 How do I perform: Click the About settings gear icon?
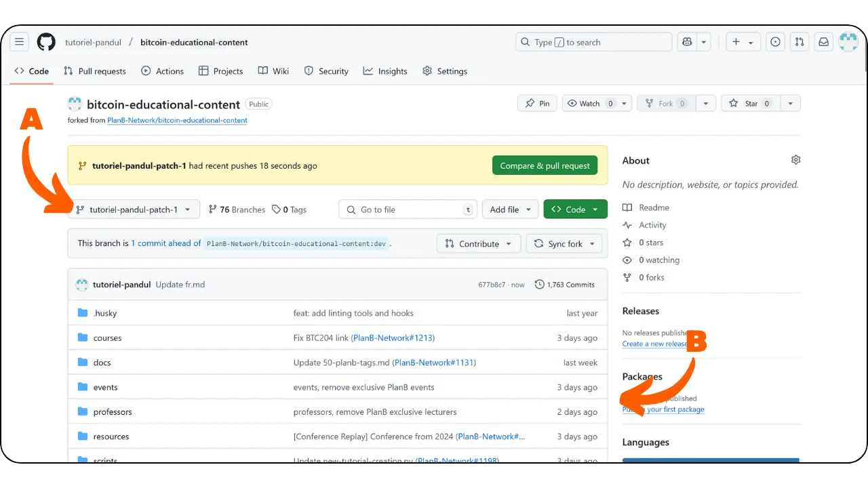tap(795, 160)
